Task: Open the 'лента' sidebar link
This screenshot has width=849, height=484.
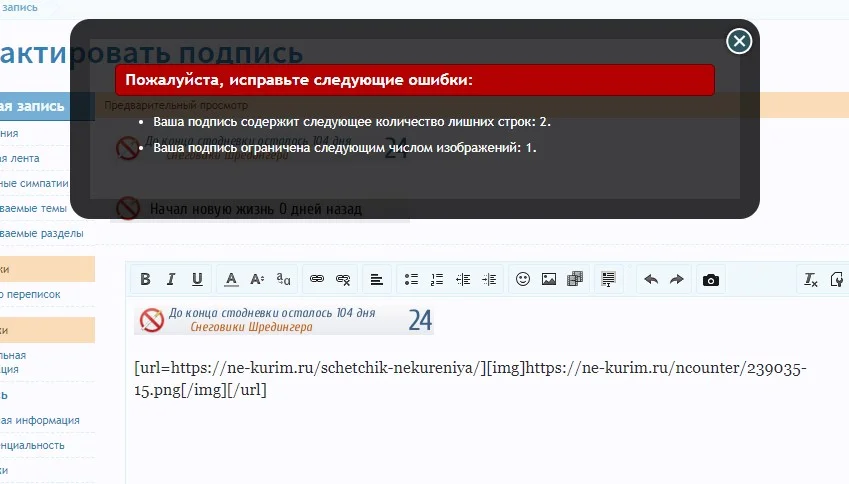Action: pos(20,158)
